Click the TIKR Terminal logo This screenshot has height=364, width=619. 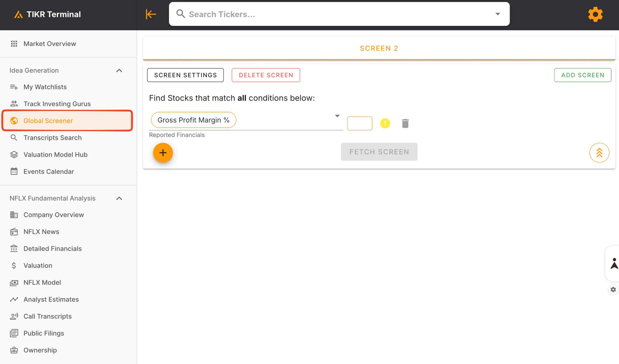(47, 14)
